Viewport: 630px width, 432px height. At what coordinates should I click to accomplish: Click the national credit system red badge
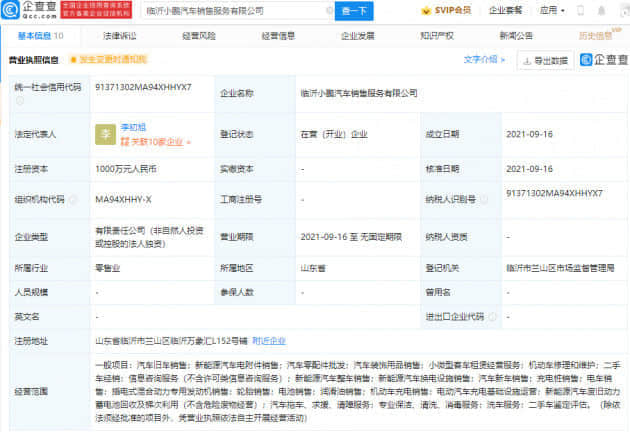(x=96, y=10)
